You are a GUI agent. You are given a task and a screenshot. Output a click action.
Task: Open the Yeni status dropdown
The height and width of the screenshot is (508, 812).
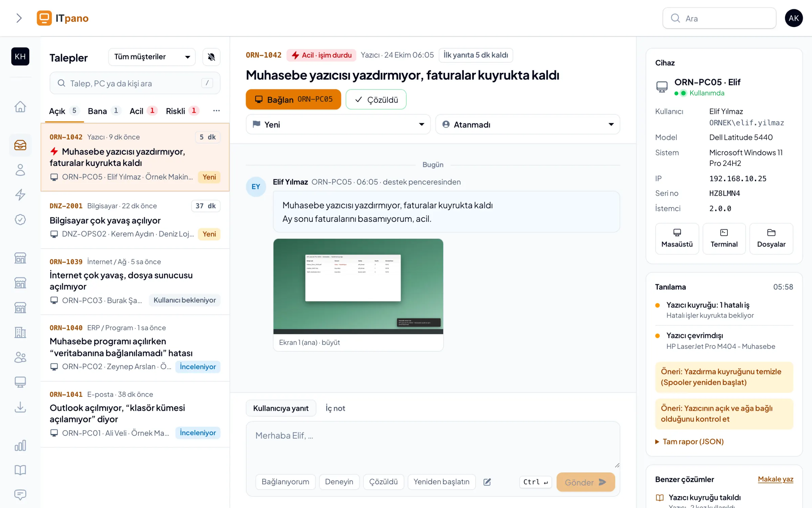click(x=338, y=125)
